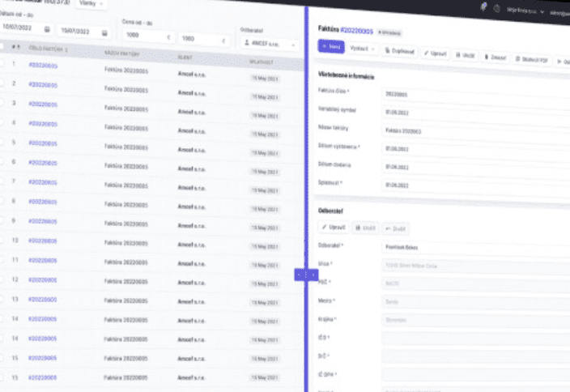Click the Ulica input field
570x392 pixels.
[475, 266]
